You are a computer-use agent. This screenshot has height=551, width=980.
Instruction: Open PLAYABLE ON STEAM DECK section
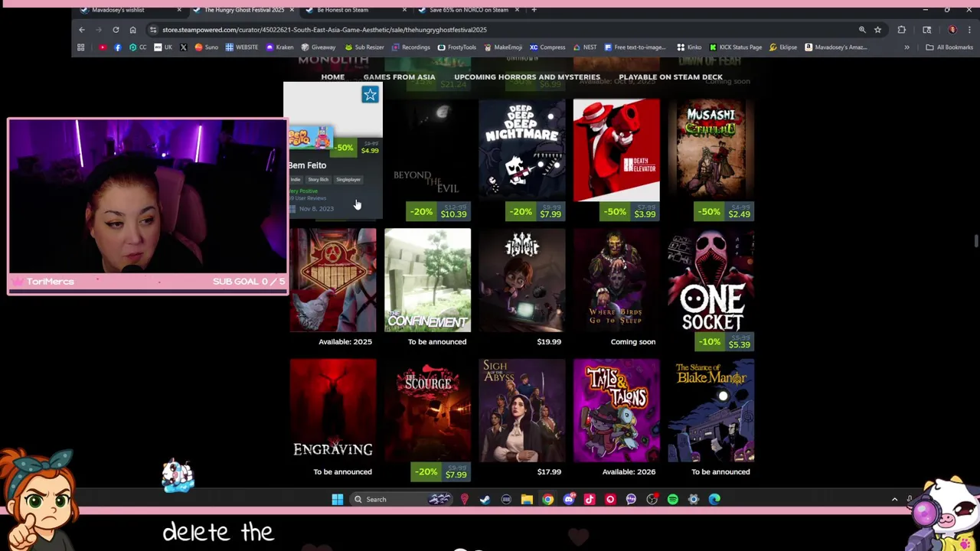(670, 77)
